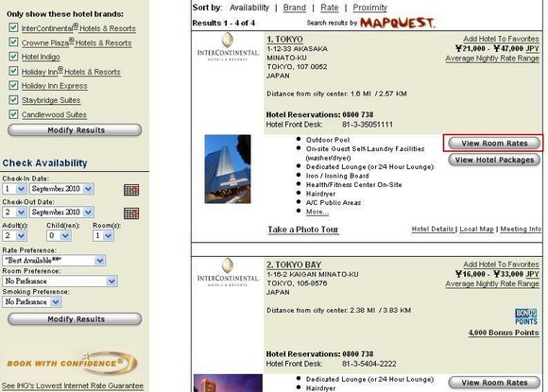
Task: Click the Book With Confidence emblem
Action: coord(72,364)
